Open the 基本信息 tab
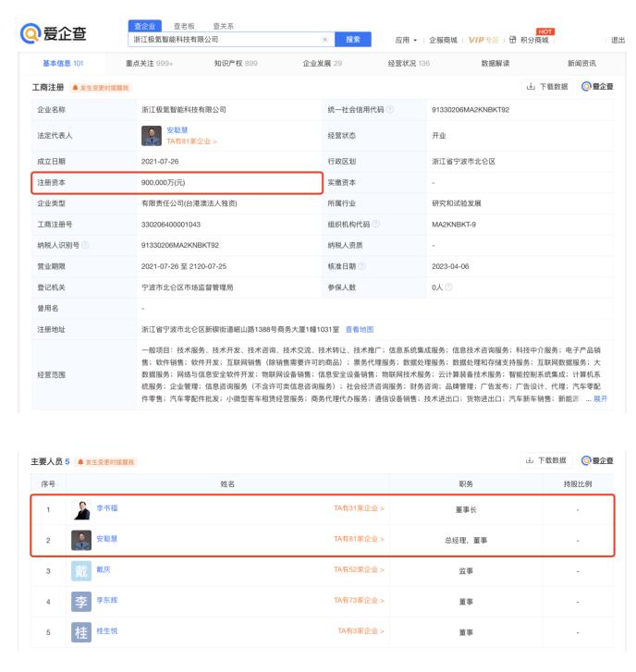The height and width of the screenshot is (672, 636). point(63,64)
